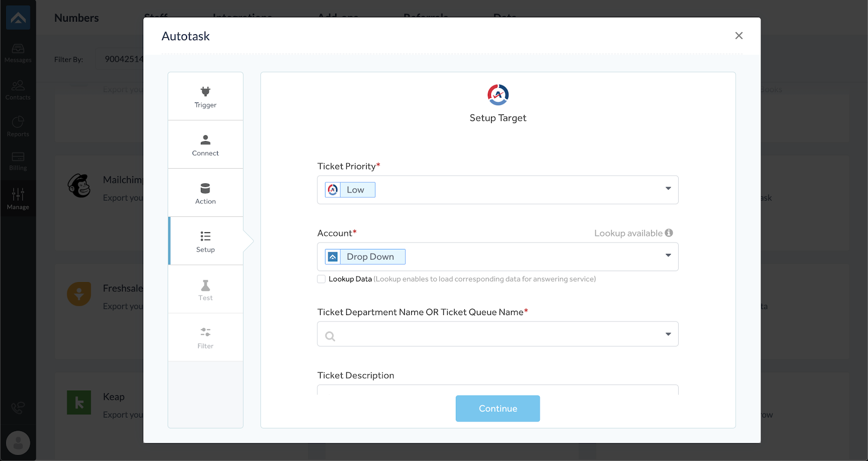Click the Drop Down account tag

click(x=365, y=257)
